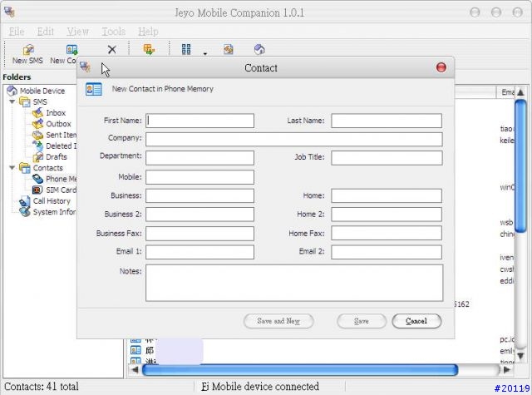Click the horizontal scrollbar thumb in contact list
The width and height of the screenshot is (532, 395).
click(300, 369)
